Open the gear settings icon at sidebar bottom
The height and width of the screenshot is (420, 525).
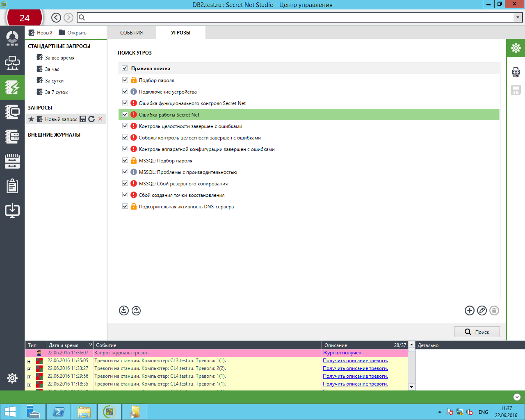coord(12,378)
